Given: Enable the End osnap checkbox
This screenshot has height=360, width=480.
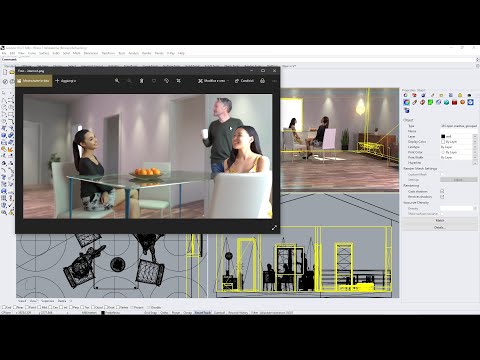Looking at the screenshot, I should point(4,307).
